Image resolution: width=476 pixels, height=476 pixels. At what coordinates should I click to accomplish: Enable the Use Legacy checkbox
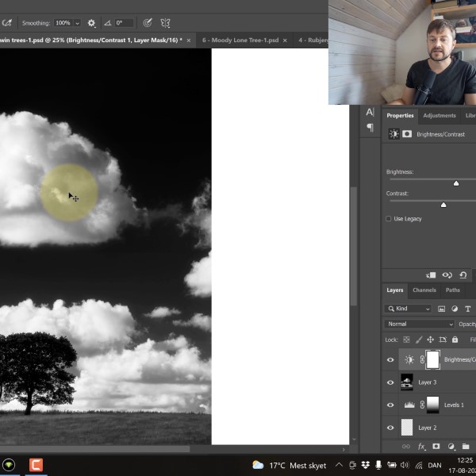[388, 219]
